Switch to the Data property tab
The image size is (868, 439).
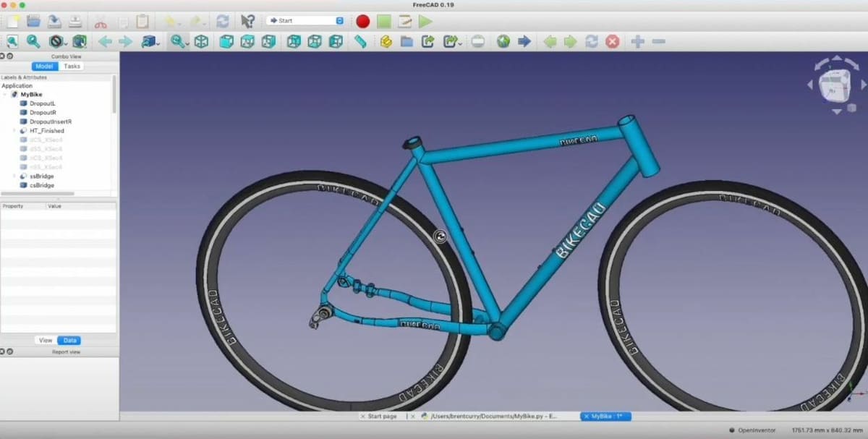[x=69, y=340]
